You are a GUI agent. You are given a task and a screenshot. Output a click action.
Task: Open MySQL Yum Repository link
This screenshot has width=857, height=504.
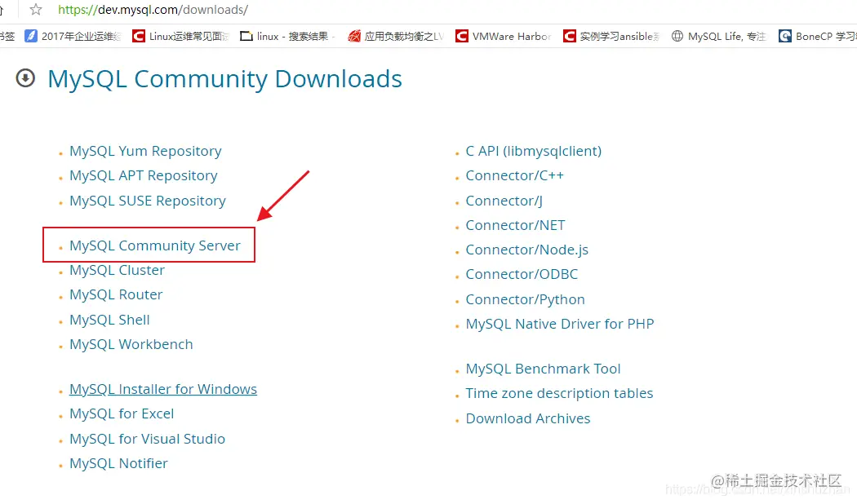coord(145,151)
